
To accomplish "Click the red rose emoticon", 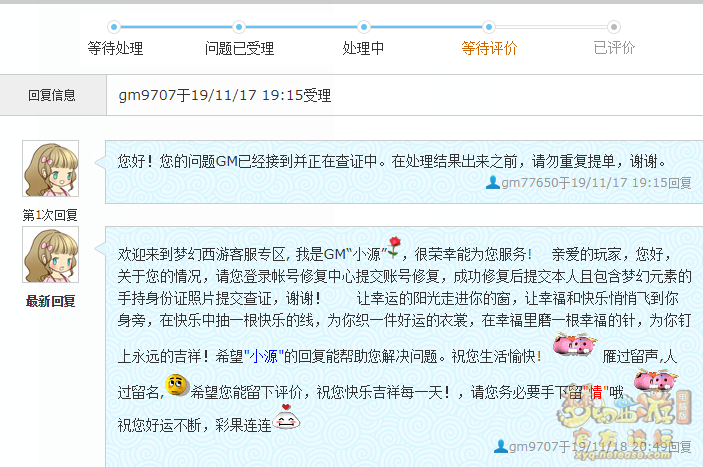I will 394,247.
